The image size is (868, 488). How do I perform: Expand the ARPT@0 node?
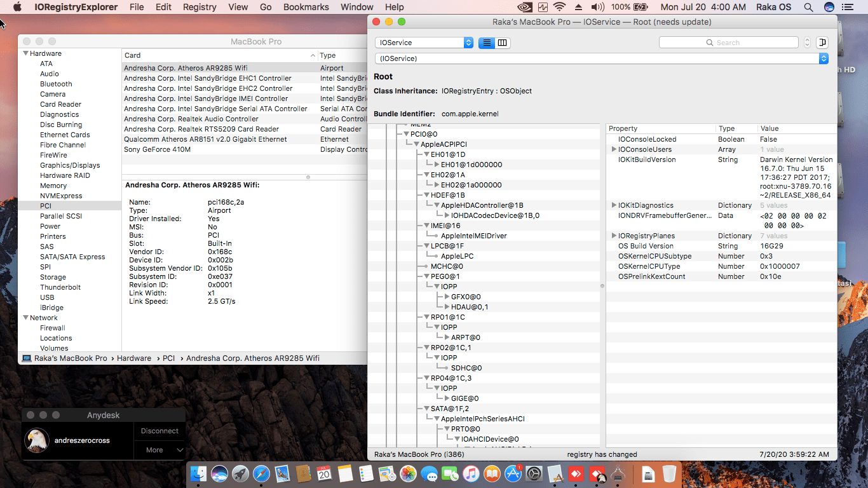447,337
